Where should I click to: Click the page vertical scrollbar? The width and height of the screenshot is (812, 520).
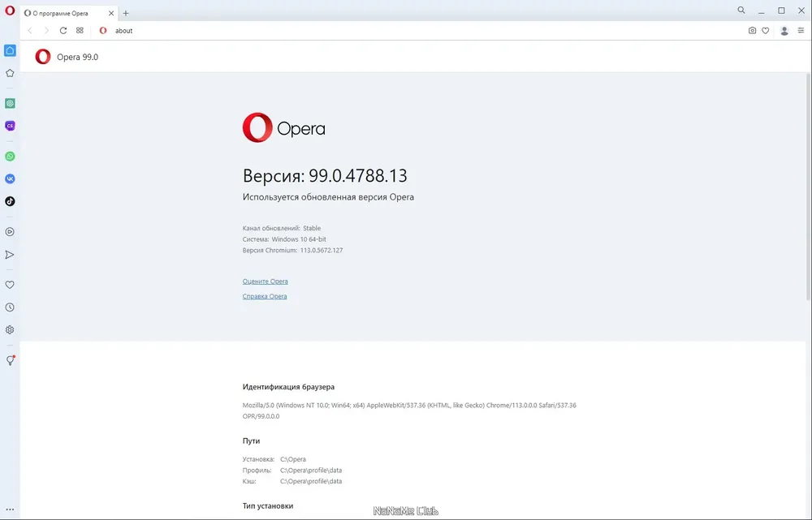[808, 187]
